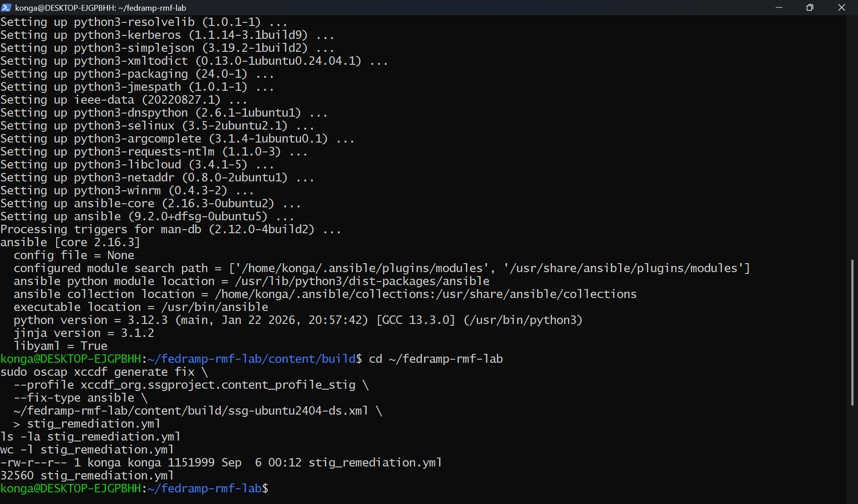Click the 'libyaml = True' line
858x504 pixels.
pos(60,346)
